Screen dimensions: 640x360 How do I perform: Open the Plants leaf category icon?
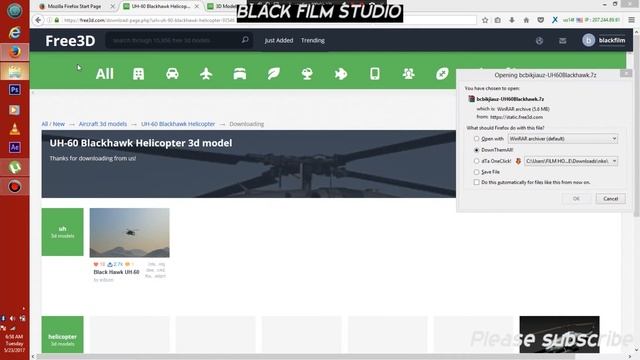click(x=273, y=73)
